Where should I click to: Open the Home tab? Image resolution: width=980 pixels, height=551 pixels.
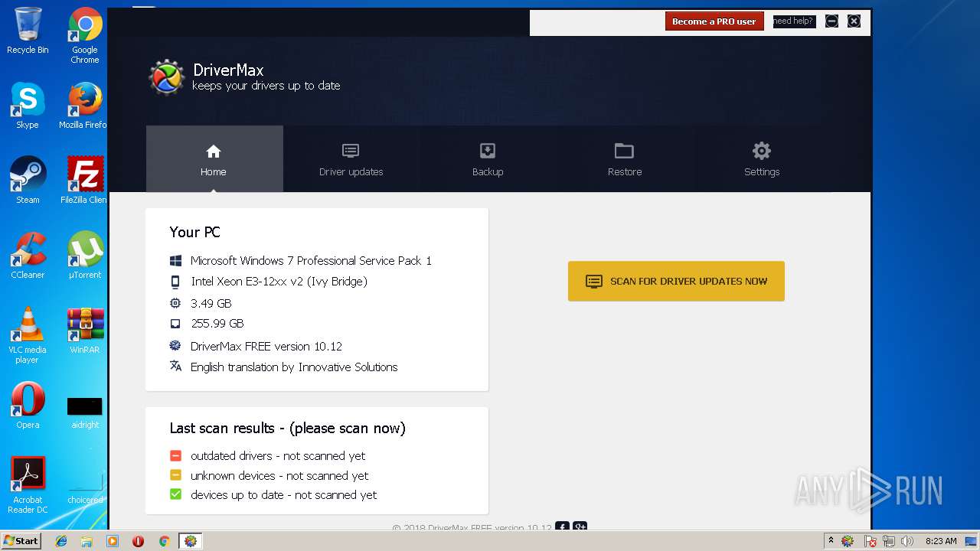214,158
